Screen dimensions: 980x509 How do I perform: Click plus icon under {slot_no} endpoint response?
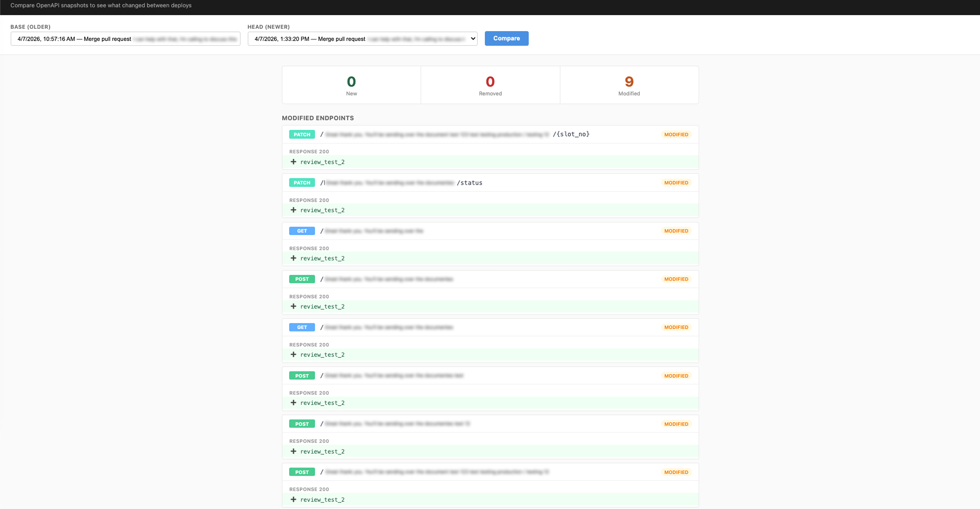coord(293,162)
